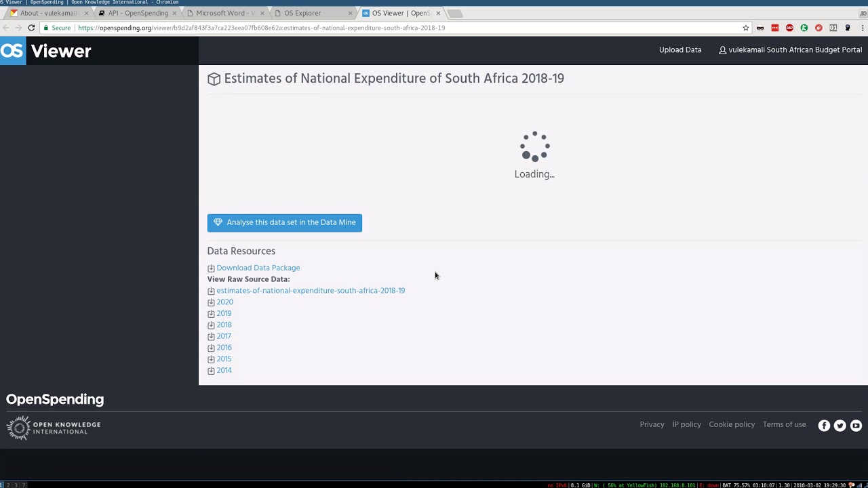Viewport: 868px width, 488px height.
Task: Click the Adblock Plus extension icon
Action: pyautogui.click(x=789, y=28)
